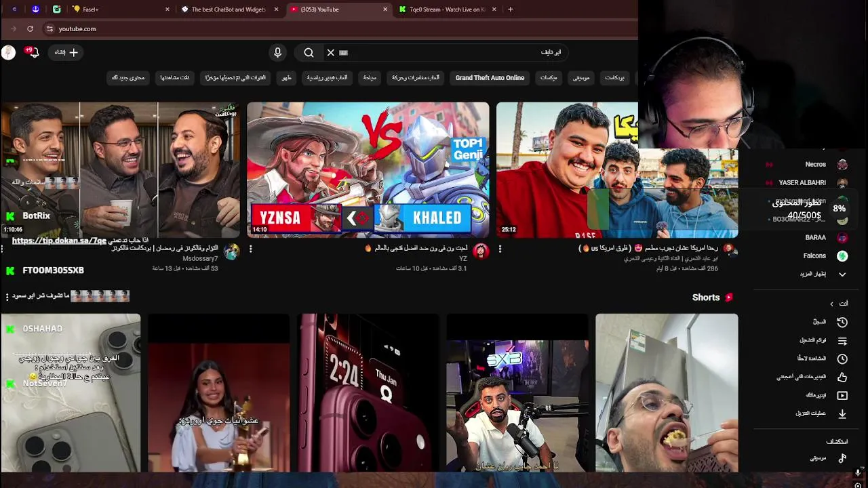Switch to The best ChatBot and Widgets tab
Image resolution: width=868 pixels, height=488 pixels.
pyautogui.click(x=230, y=9)
